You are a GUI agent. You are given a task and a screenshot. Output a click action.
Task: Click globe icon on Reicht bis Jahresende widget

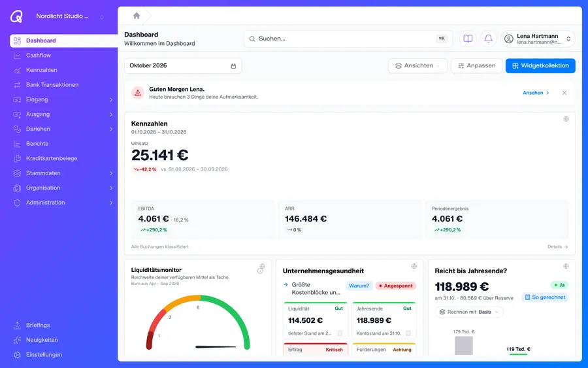566,266
